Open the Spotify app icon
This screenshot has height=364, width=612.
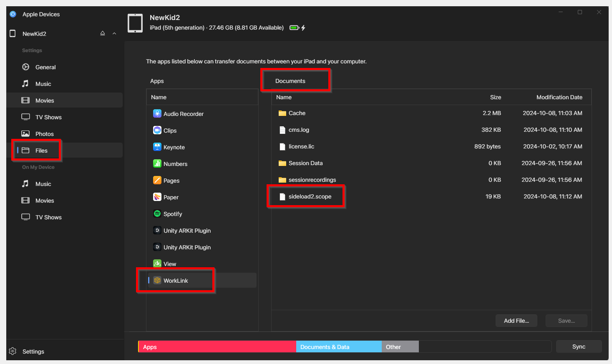[157, 213]
